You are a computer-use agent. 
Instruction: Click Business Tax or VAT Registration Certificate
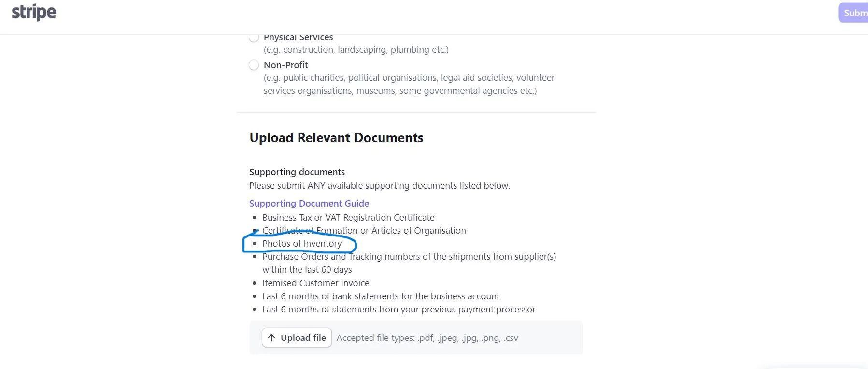click(348, 217)
